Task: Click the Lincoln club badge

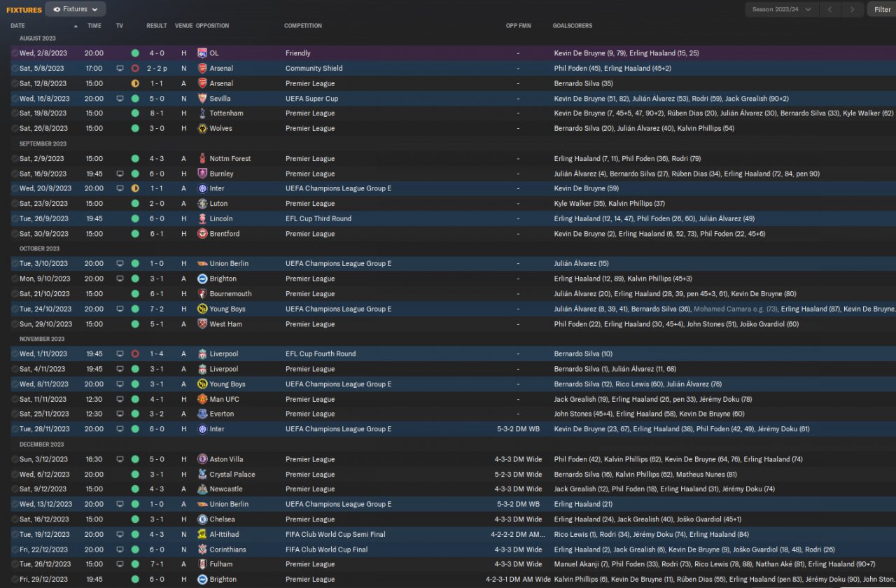Action: tap(202, 219)
